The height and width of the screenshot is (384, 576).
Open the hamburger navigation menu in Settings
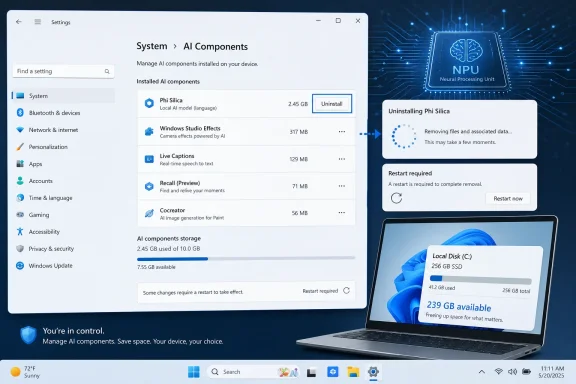(x=37, y=22)
